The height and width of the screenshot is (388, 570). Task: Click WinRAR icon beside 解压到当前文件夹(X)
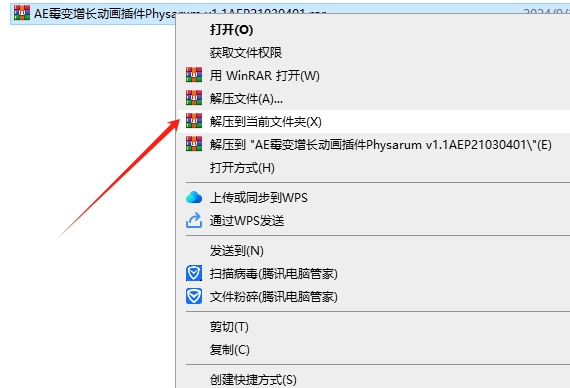tap(194, 121)
